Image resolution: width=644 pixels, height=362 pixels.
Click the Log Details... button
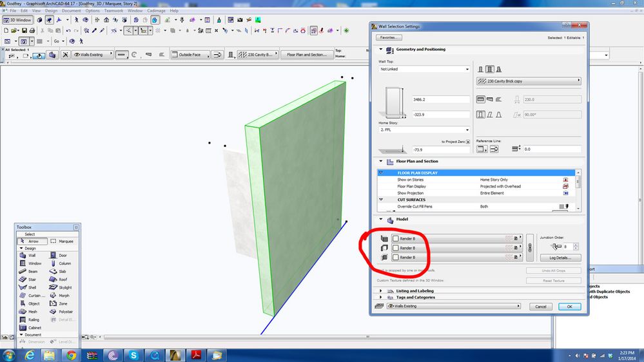pos(560,258)
